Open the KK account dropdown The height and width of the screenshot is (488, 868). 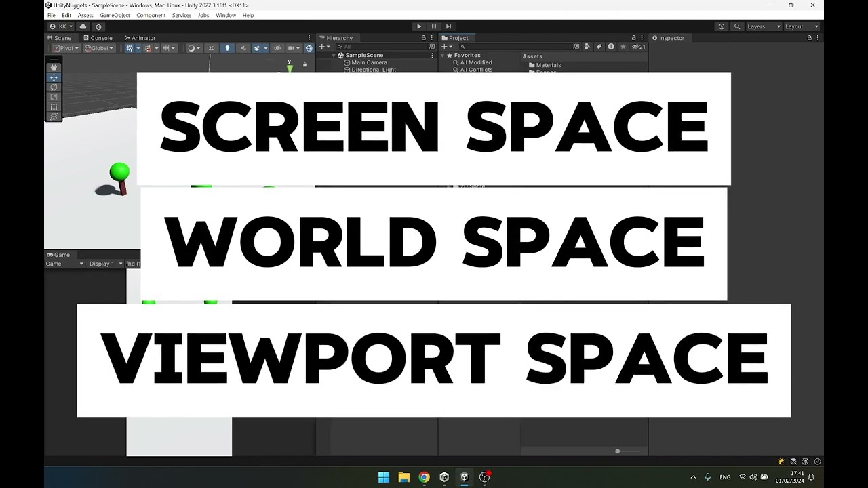point(62,26)
